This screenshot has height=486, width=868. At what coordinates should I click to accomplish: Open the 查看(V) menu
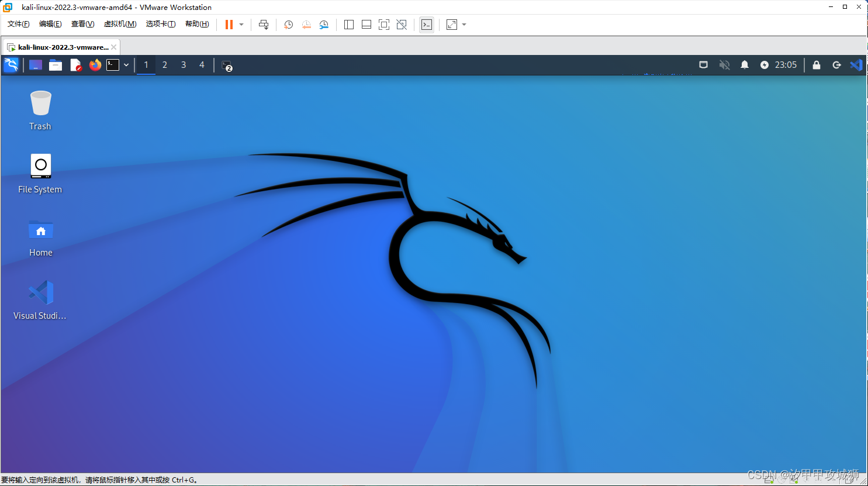[x=82, y=24]
